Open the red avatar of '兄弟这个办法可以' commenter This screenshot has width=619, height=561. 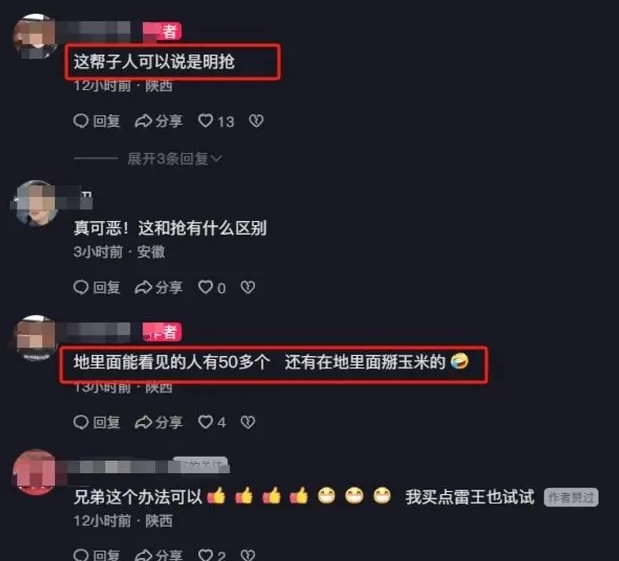[x=35, y=472]
